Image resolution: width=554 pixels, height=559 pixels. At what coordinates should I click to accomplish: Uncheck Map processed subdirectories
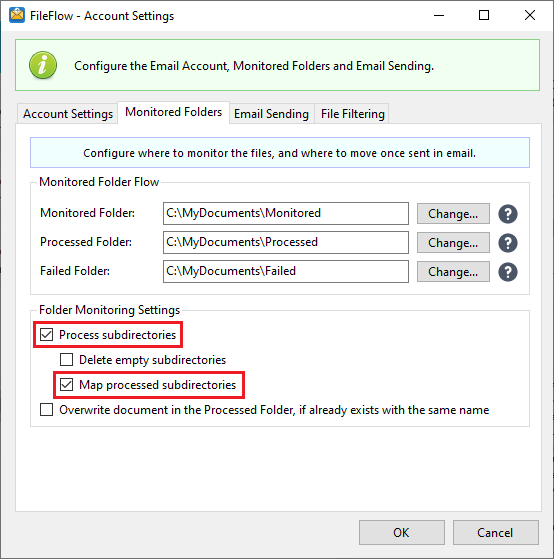(x=66, y=385)
